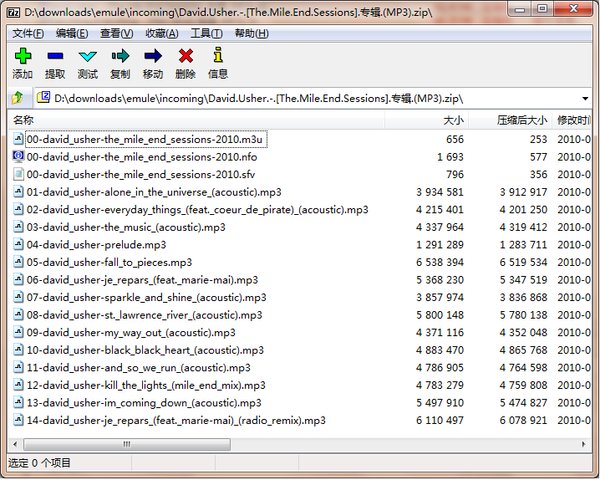
Task: Sort by the Size (大小) column header
Action: (427, 120)
